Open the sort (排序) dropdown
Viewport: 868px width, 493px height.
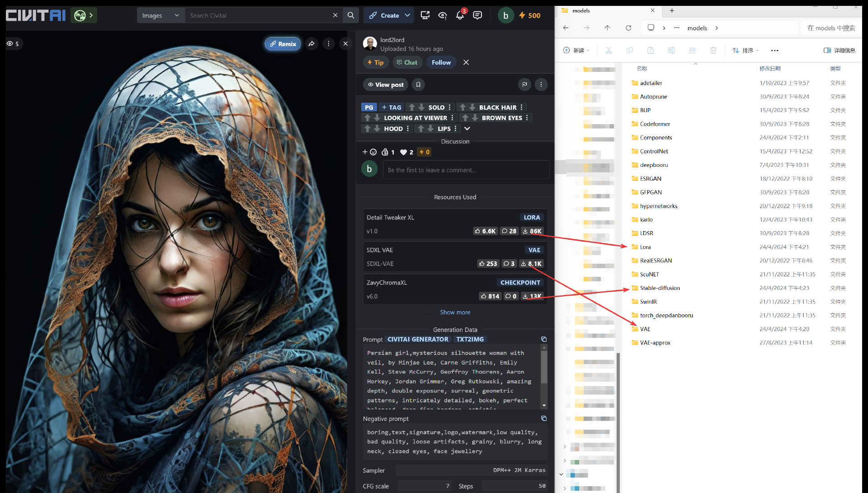coord(745,50)
